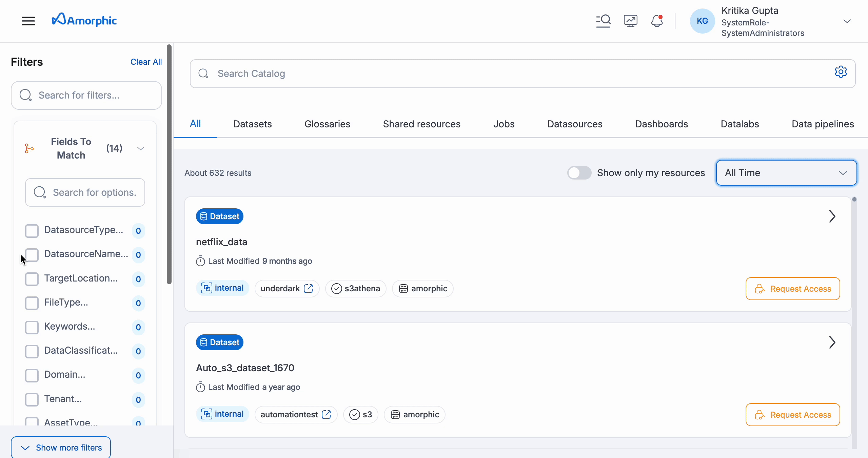Request Access for netflix_data dataset
868x458 pixels.
(x=793, y=289)
